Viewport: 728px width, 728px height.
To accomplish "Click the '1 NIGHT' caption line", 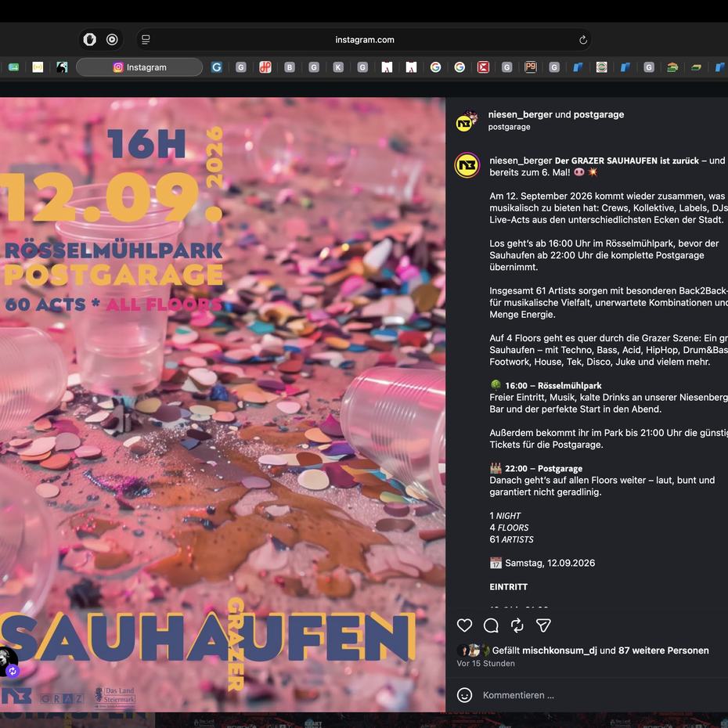I will [x=505, y=516].
